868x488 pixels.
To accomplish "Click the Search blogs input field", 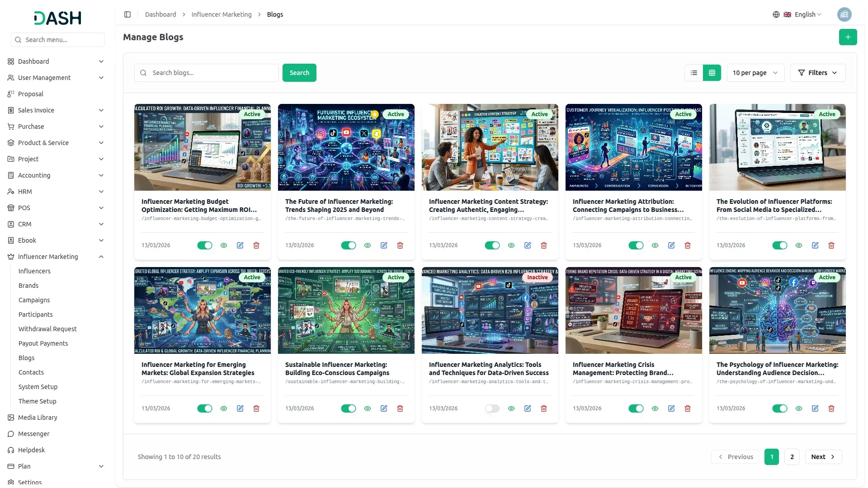I will [212, 73].
